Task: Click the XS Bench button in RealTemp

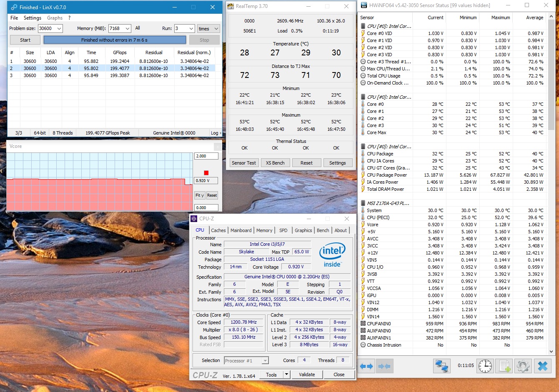Action: pos(275,163)
